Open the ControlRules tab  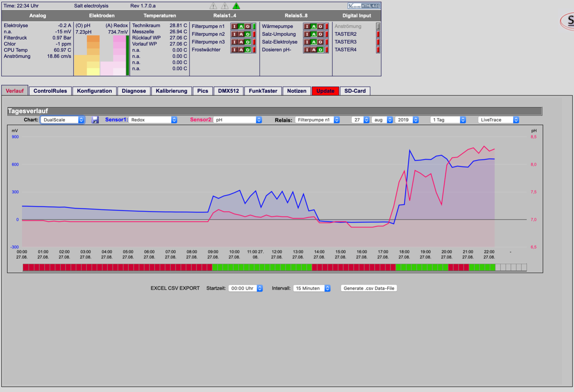(50, 91)
